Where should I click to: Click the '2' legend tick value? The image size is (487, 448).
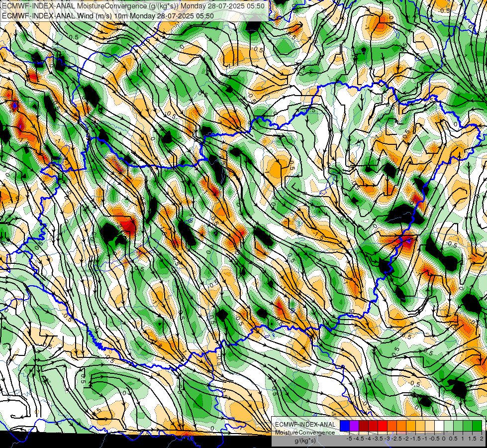pos(482,439)
